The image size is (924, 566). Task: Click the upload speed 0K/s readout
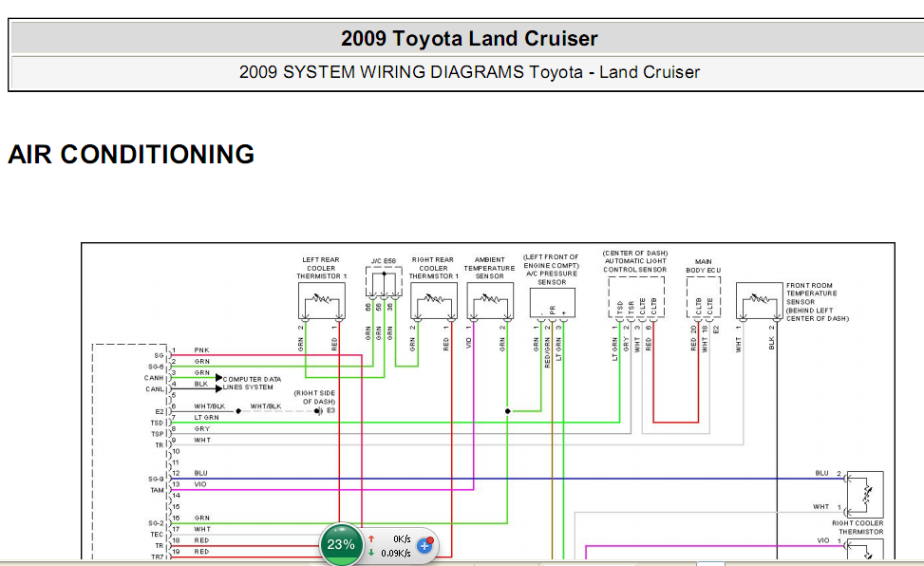pos(402,538)
